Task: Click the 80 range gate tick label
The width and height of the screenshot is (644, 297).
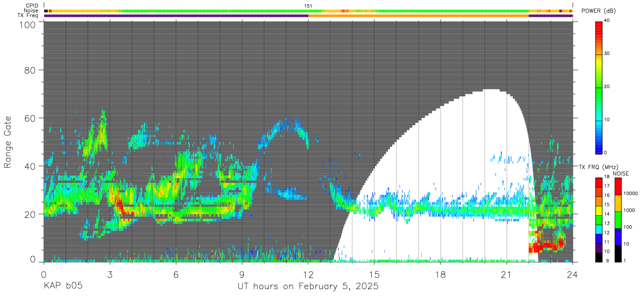Action: click(30, 70)
